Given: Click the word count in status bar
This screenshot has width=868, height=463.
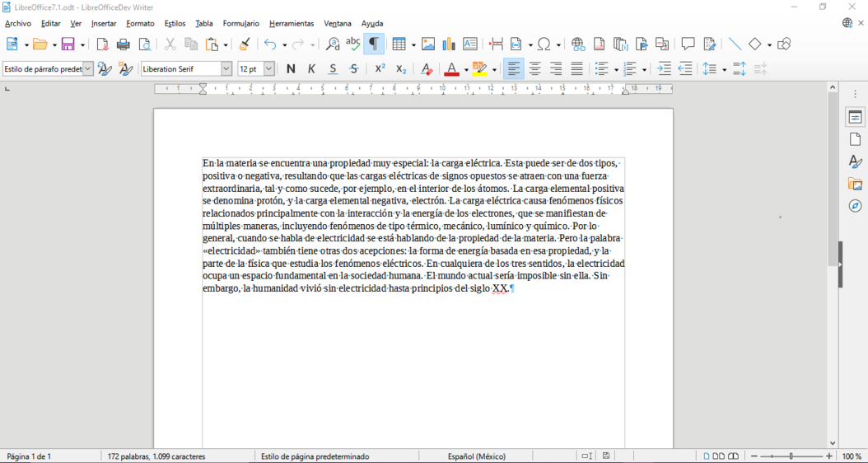Looking at the screenshot, I should [x=156, y=457].
